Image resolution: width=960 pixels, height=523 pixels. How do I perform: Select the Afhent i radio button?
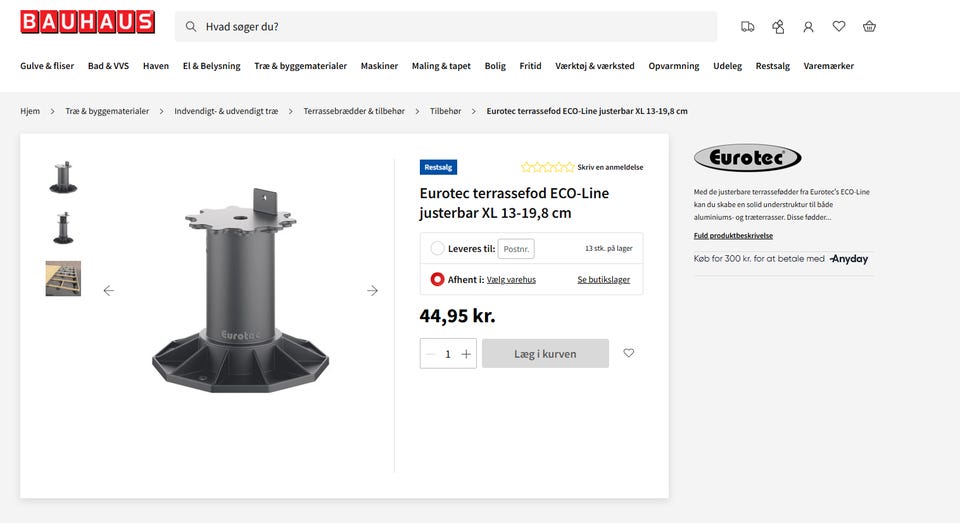(437, 279)
